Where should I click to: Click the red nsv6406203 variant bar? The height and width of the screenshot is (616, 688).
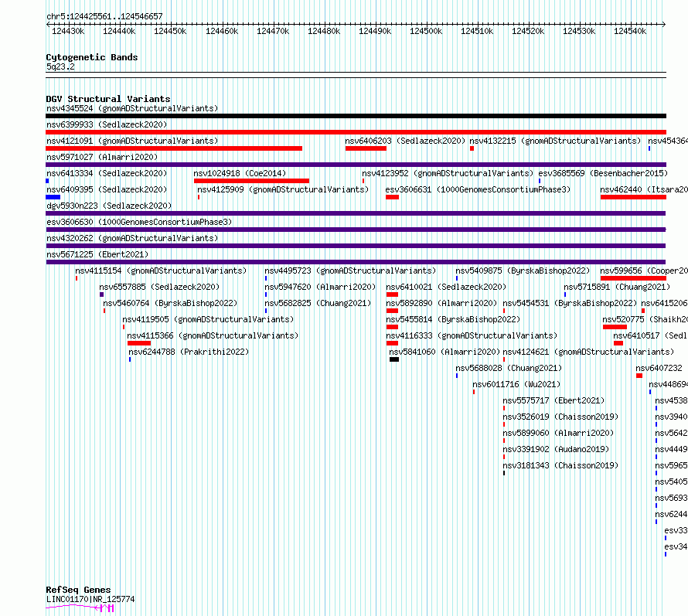[366, 148]
